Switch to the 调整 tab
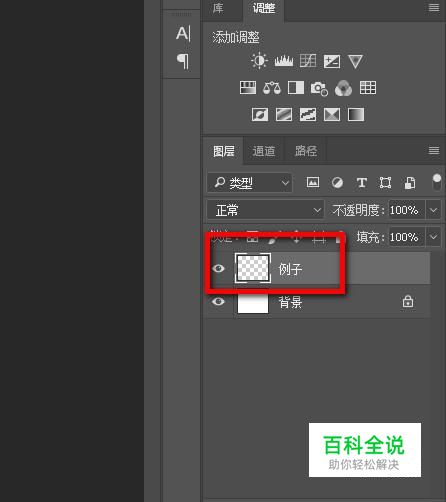This screenshot has width=446, height=502. pyautogui.click(x=264, y=8)
